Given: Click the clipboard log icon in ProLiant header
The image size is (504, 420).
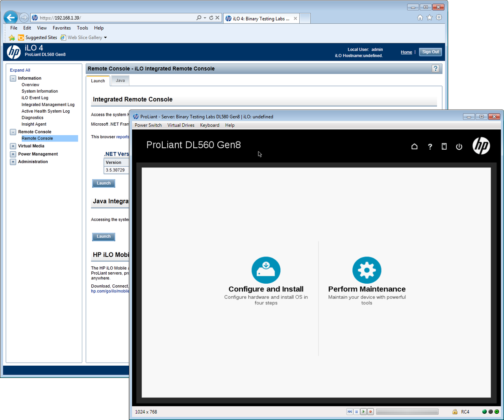Looking at the screenshot, I should point(444,147).
